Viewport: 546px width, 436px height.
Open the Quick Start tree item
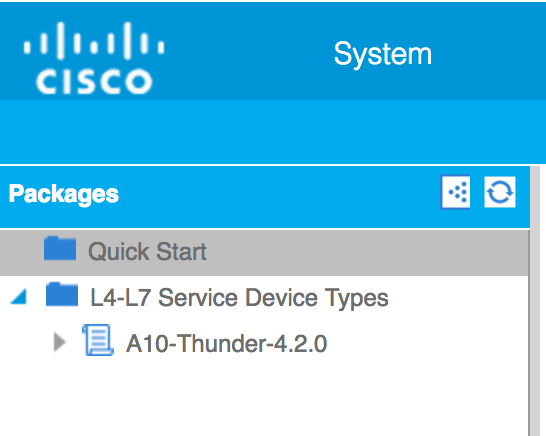click(x=147, y=251)
